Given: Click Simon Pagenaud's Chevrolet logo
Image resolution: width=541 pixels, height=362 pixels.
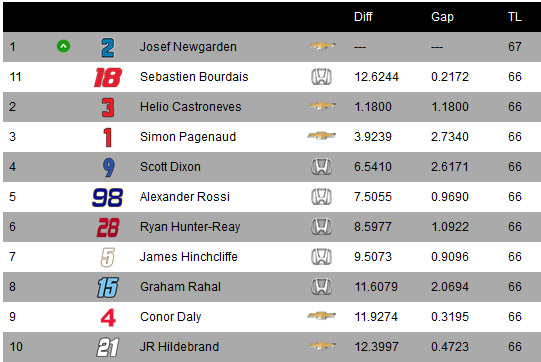Looking at the screenshot, I should coord(322,136).
